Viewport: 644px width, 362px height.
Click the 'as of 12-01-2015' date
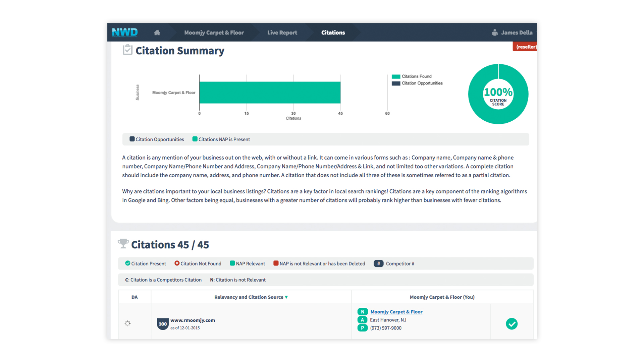[185, 328]
